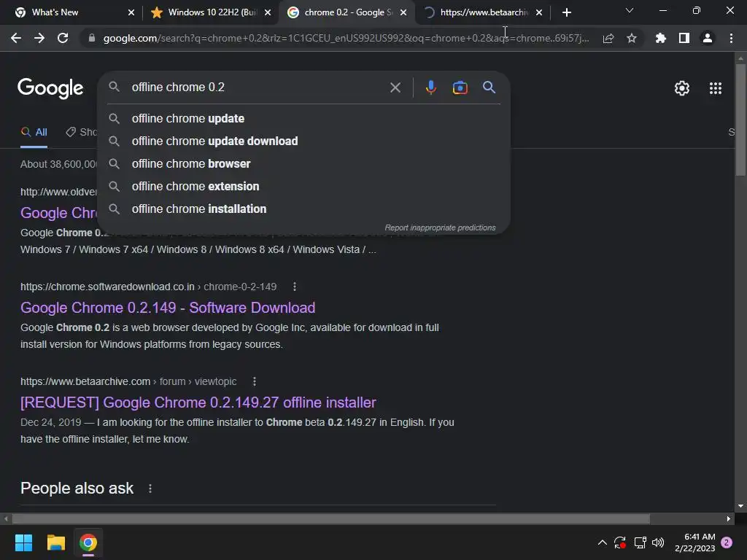Screen dimensions: 747x560
Task: Go back with the browser back arrow
Action: tap(16, 38)
